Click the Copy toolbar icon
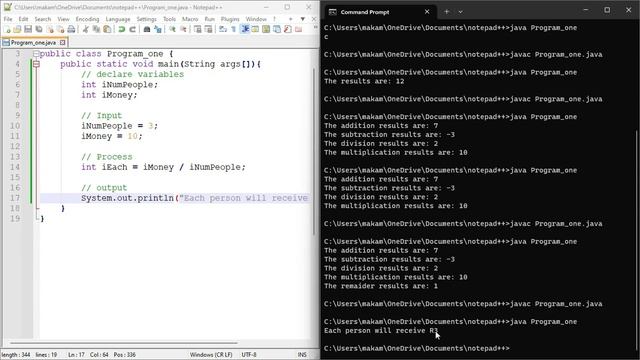 [96, 29]
